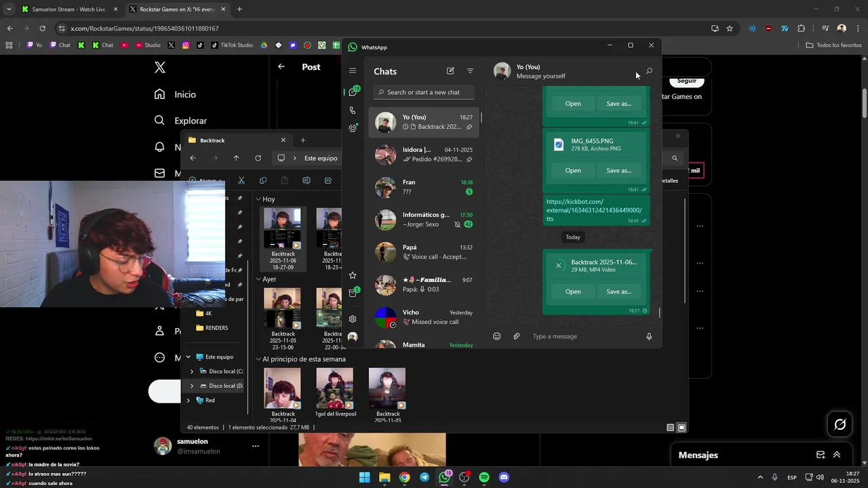Click the WhatsApp chat search field
The width and height of the screenshot is (868, 488).
424,92
